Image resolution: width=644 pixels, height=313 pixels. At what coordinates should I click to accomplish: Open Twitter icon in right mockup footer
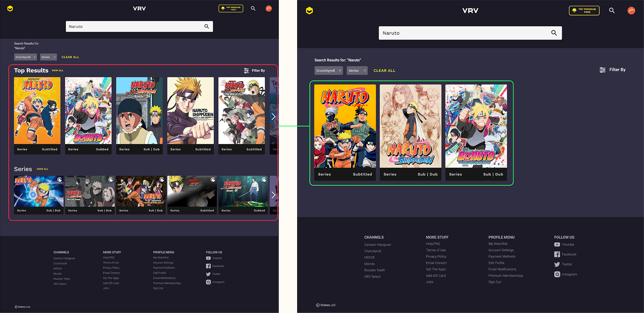click(x=557, y=264)
